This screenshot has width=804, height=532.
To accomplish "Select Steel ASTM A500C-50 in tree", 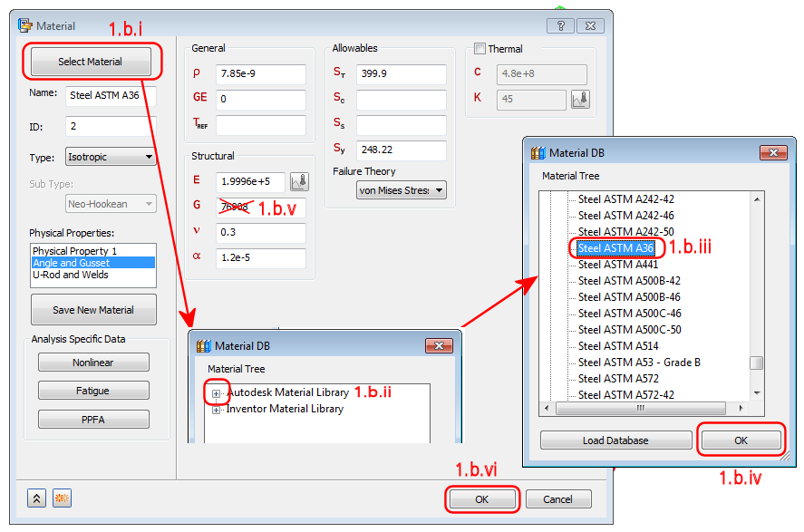I will (x=630, y=330).
